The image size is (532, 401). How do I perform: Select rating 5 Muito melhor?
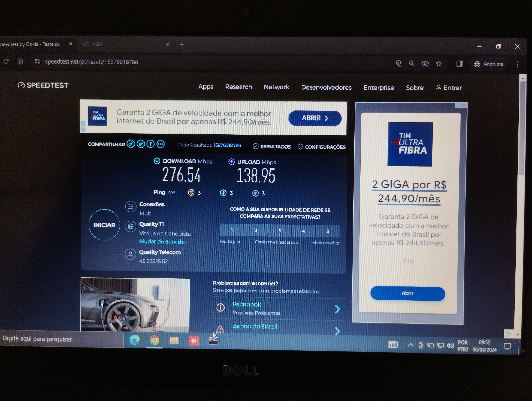[328, 231]
